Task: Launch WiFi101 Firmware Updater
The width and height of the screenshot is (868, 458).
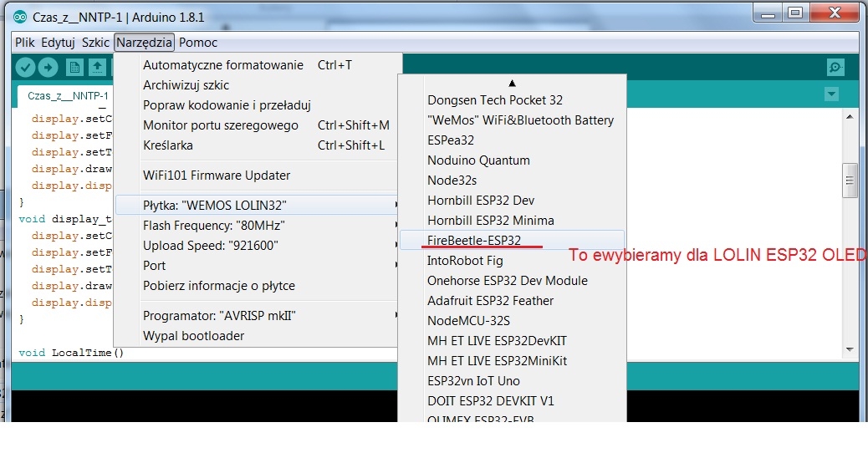Action: (257, 176)
